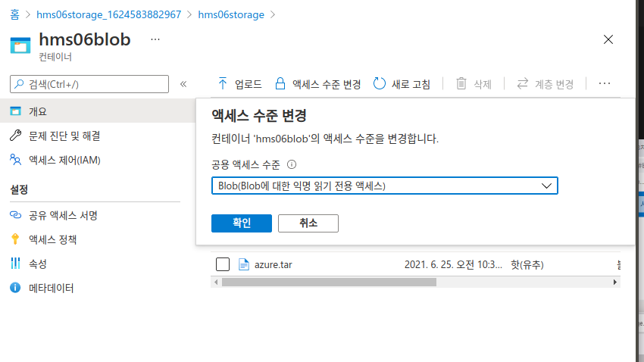Open hms06storage_1624583882967 breadcrumb link

109,15
